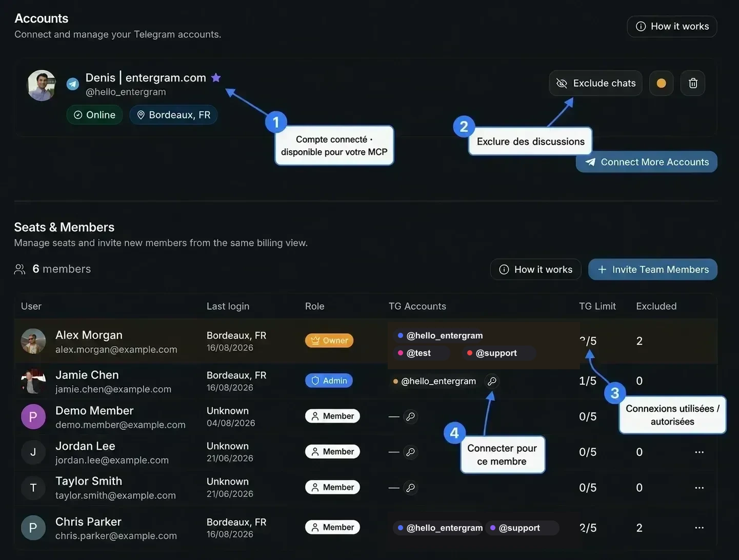This screenshot has width=739, height=560.
Task: Click the Exclude chats button
Action: tap(596, 83)
